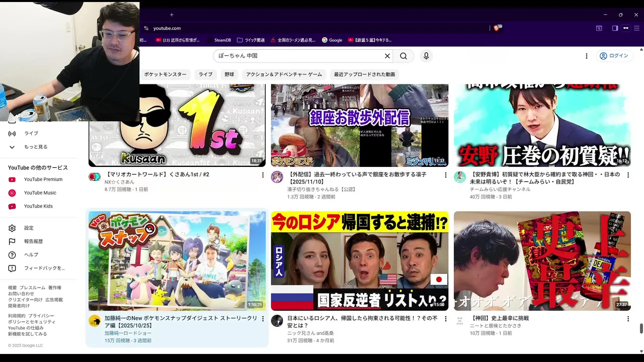Open 加藤純一ロードショー channel avatar
The image size is (644, 362).
(95, 321)
